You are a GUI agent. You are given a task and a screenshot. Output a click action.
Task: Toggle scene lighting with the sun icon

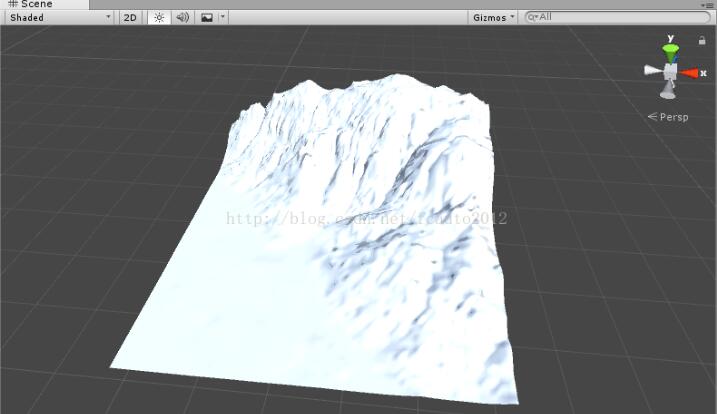(x=159, y=17)
